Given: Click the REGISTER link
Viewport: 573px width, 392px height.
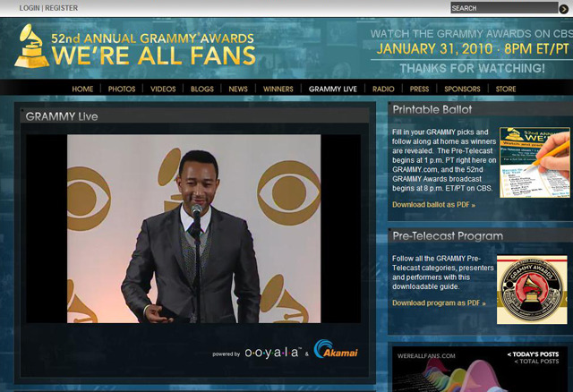Looking at the screenshot, I should [x=62, y=8].
